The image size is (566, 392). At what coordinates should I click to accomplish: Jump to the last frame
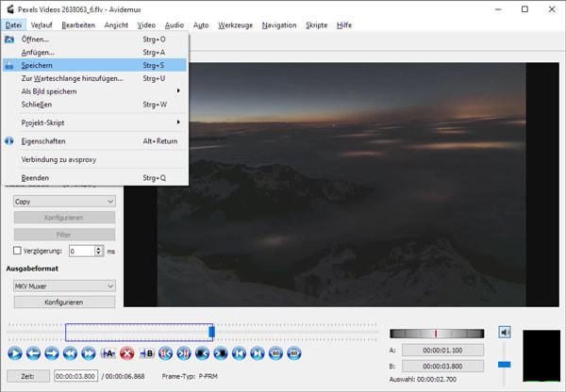[258, 352]
